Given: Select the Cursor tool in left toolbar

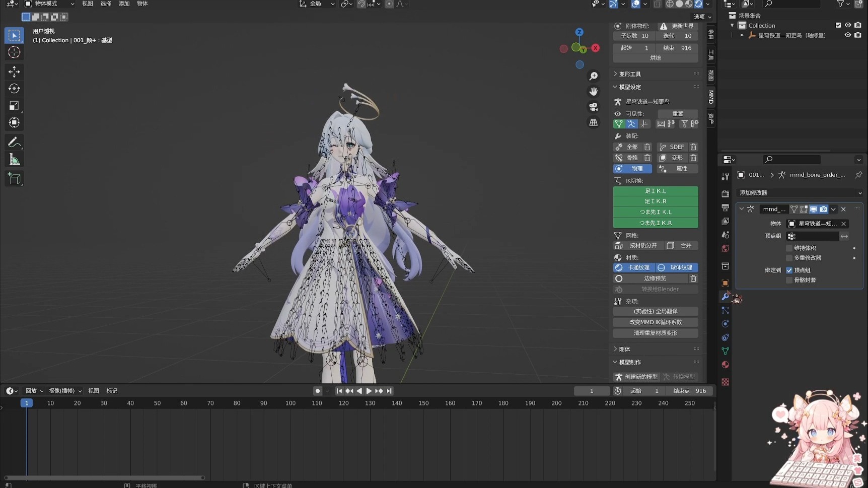Looking at the screenshot, I should point(14,52).
